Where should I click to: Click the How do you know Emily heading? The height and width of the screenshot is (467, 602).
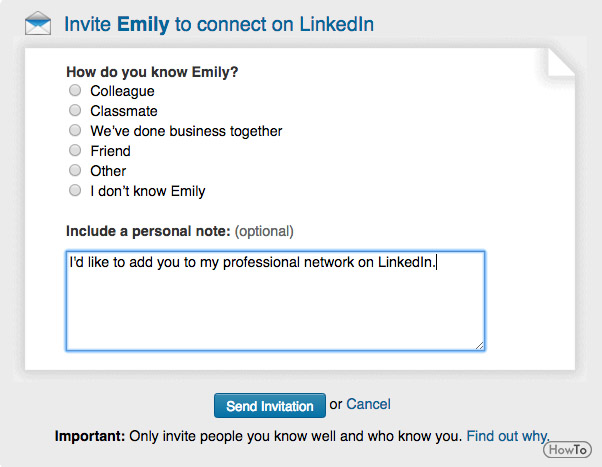pos(152,72)
